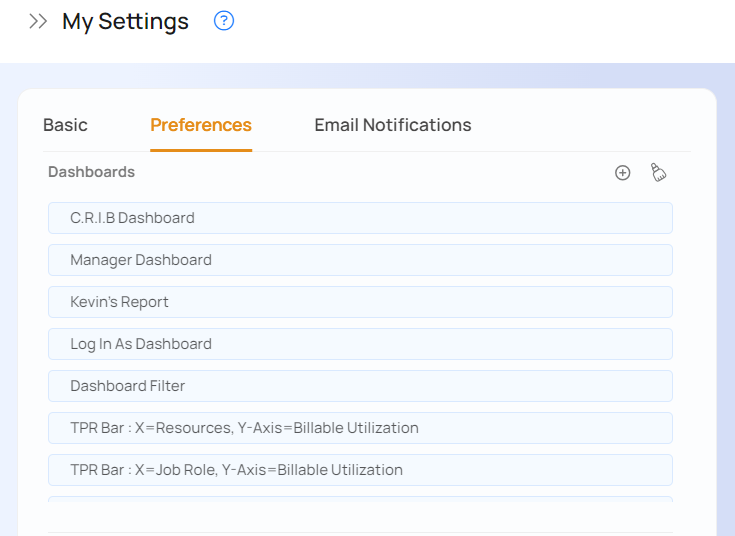Expand the sidebar with double chevron icon
This screenshot has height=536, width=735.
(x=38, y=21)
